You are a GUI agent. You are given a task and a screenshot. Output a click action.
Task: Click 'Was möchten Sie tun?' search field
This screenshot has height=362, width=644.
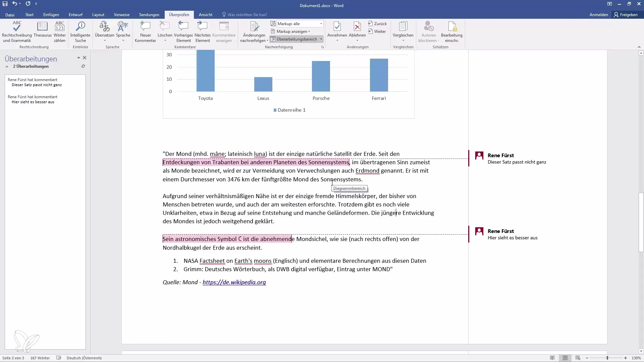point(247,15)
